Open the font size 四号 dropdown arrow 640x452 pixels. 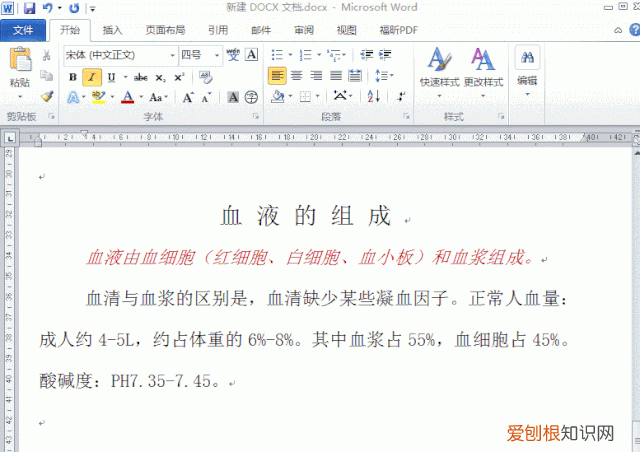coord(217,55)
